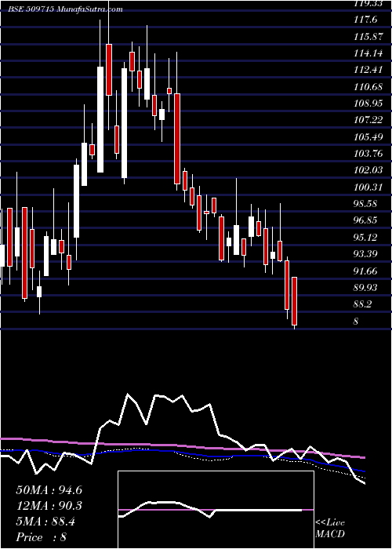Click the 105.49 price axis label

pyautogui.click(x=368, y=137)
